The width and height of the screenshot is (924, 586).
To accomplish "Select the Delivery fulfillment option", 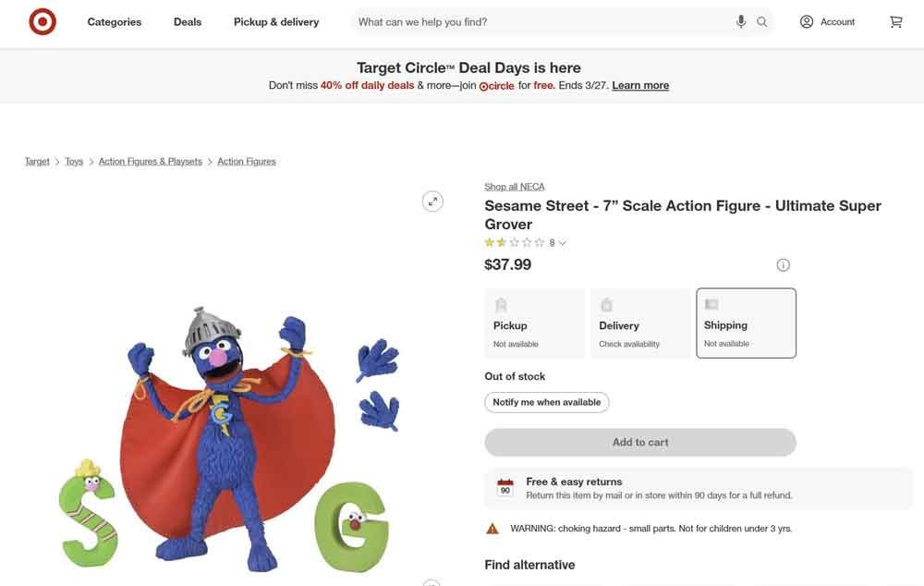I will [x=639, y=323].
